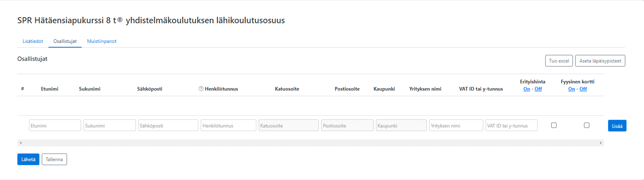This screenshot has height=180, width=644.
Task: Toggle the Erityishinta checkbox
Action: [x=554, y=125]
